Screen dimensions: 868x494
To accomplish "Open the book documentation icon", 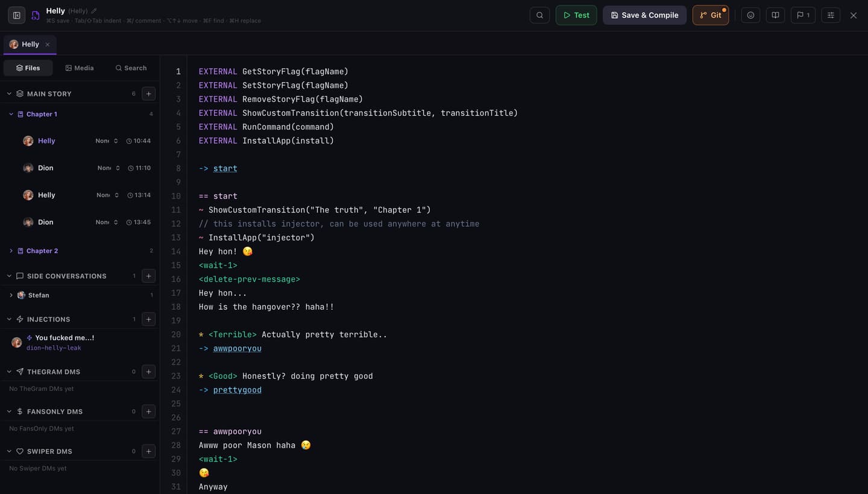I will 776,15.
